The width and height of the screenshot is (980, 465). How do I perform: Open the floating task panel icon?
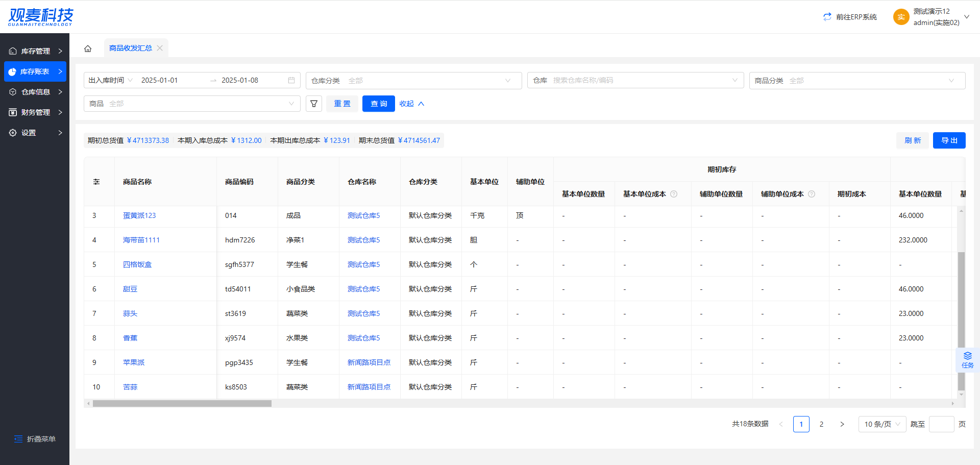tap(967, 360)
